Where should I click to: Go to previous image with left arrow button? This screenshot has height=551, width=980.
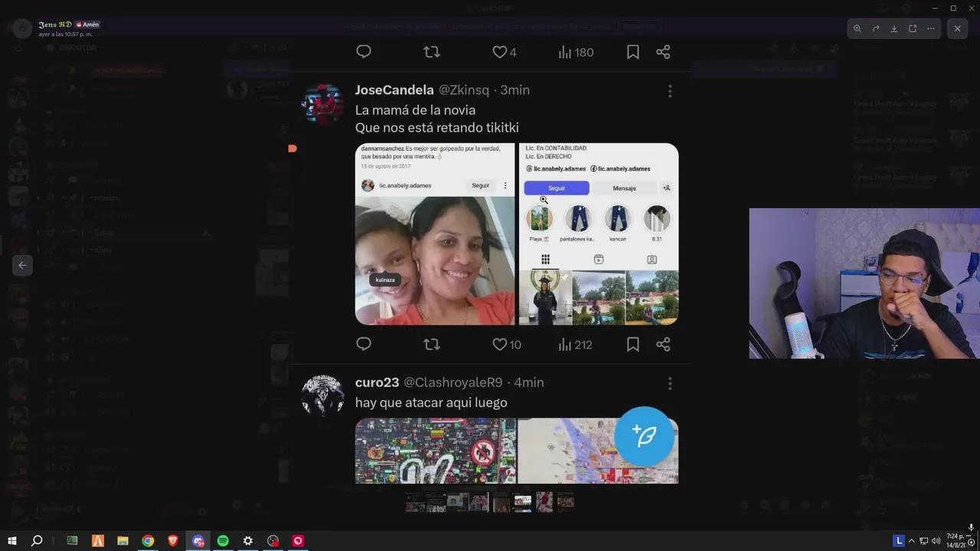(x=22, y=266)
